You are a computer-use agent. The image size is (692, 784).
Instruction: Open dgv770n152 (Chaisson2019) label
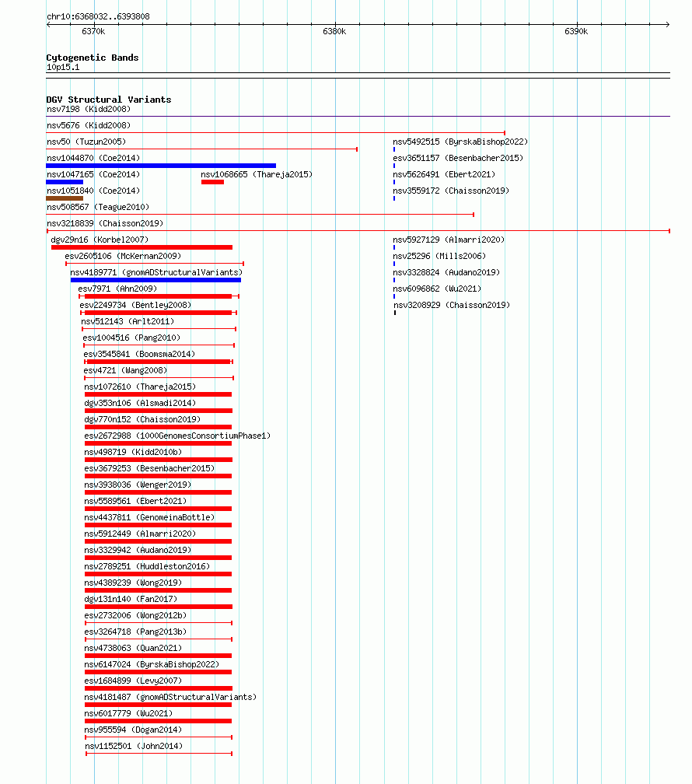point(142,419)
